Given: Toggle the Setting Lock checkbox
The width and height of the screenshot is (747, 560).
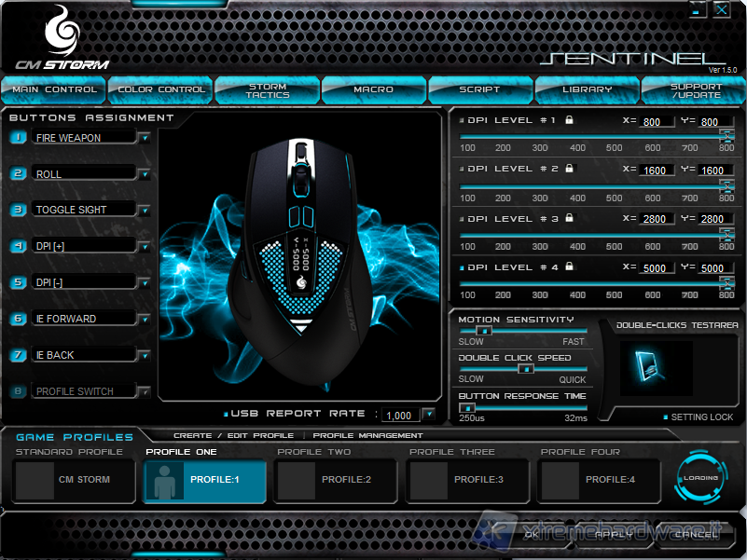Looking at the screenshot, I should coord(666,417).
